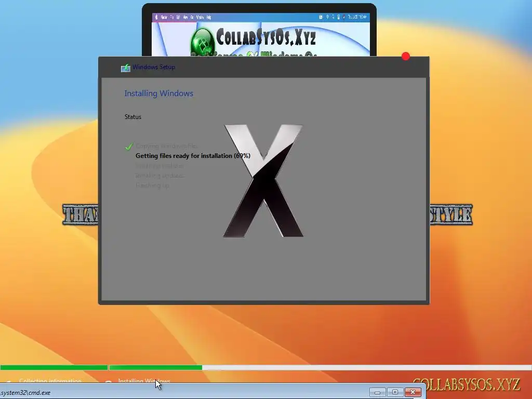Click the Installing Windows stage label at bottom

144,381
